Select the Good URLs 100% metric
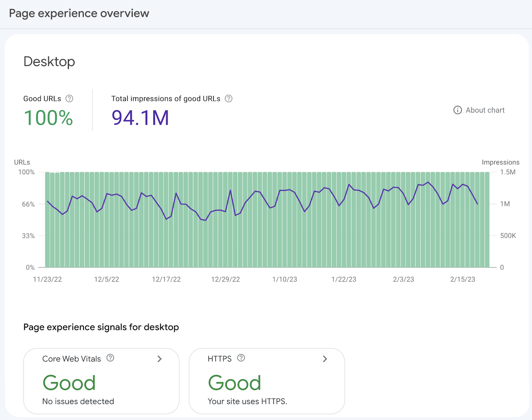The width and height of the screenshot is (532, 420). [48, 118]
